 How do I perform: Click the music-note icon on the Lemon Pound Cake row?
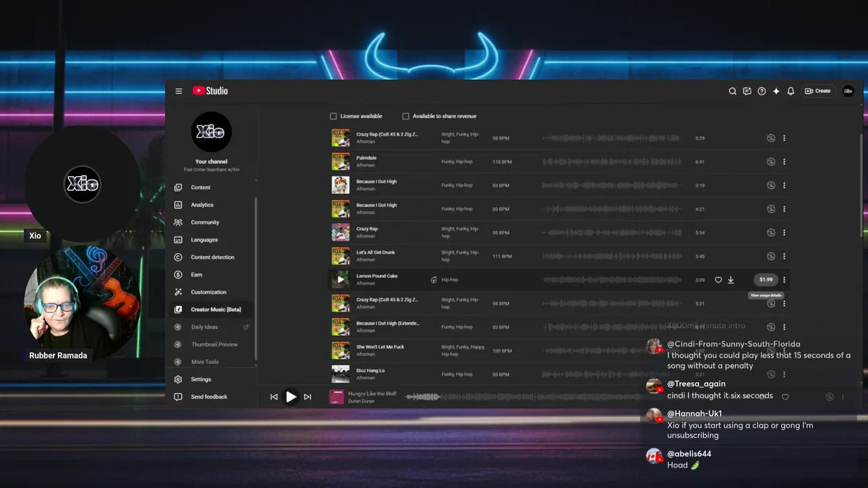coord(434,280)
